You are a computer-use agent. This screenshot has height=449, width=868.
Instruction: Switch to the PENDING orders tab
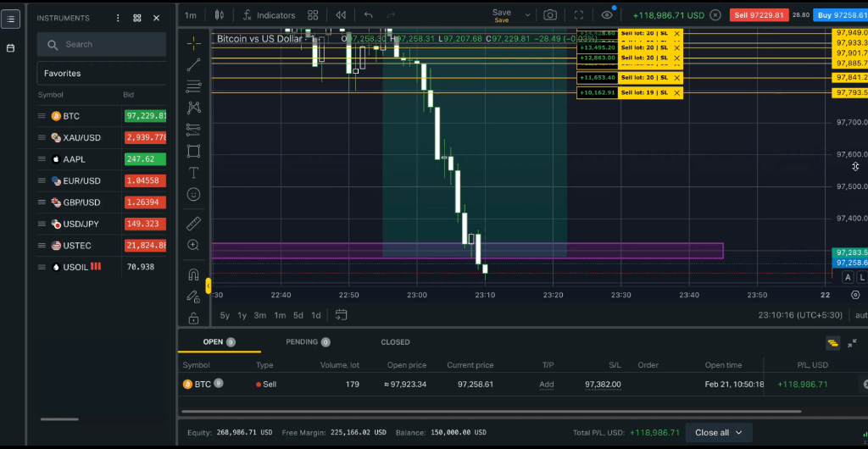point(308,341)
